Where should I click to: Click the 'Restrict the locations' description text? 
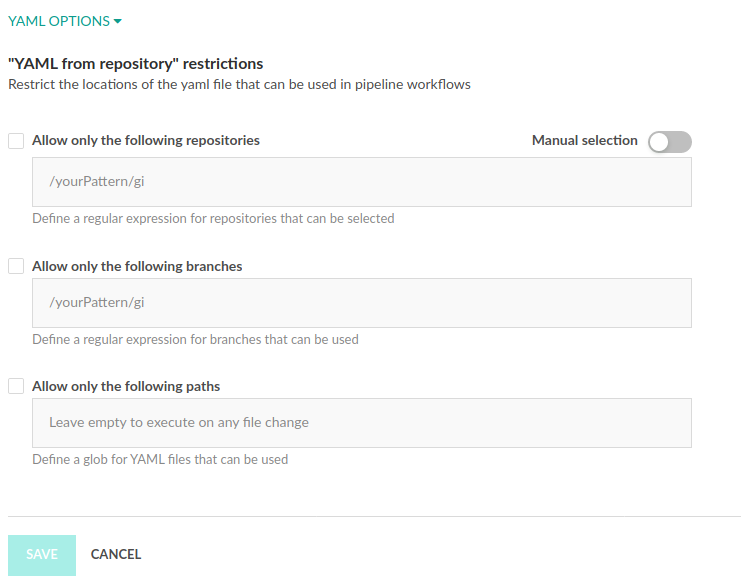239,85
